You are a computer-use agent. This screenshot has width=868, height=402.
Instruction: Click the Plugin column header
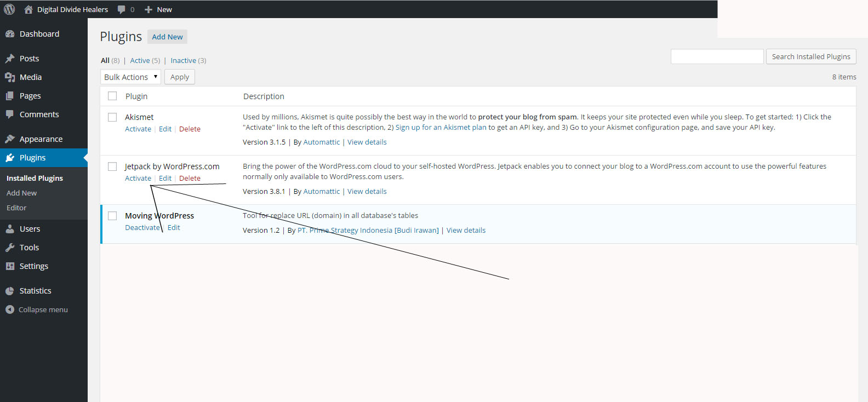tap(136, 96)
